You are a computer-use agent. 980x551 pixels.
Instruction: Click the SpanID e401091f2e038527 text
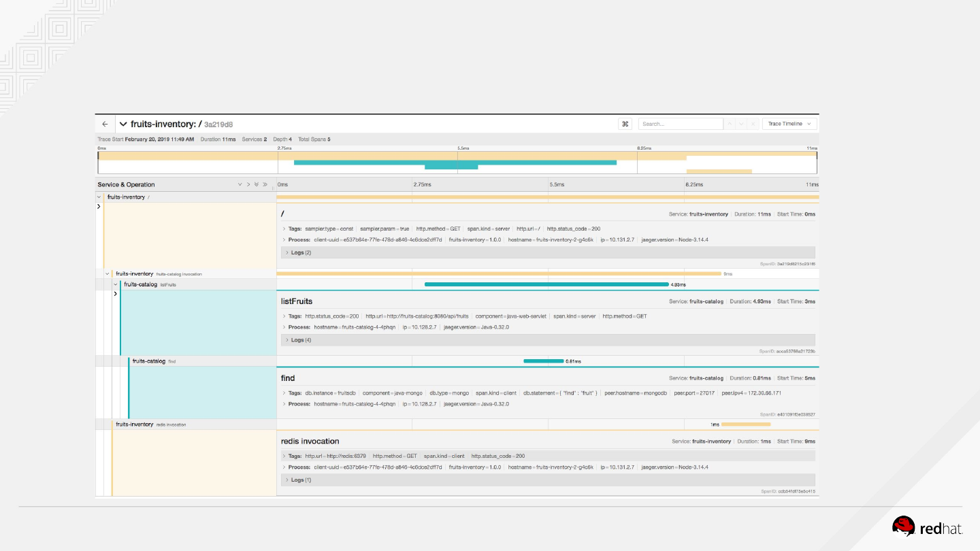tap(787, 414)
